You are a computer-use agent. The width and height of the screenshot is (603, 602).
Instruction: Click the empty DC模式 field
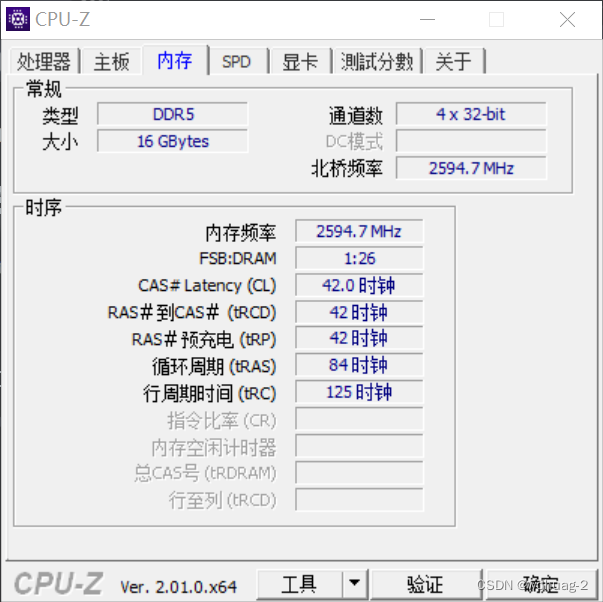click(x=471, y=141)
